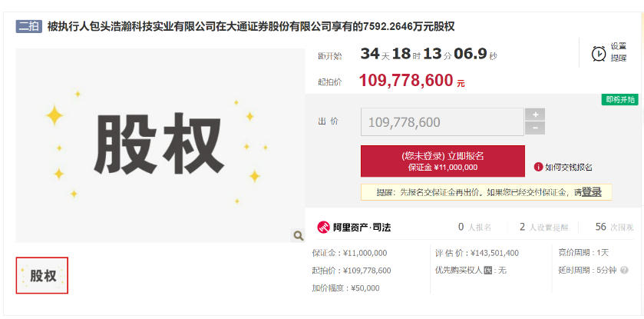Viewport: 644px width, 319px height.
Task: Decrease bid with the minus button
Action: pyautogui.click(x=534, y=128)
